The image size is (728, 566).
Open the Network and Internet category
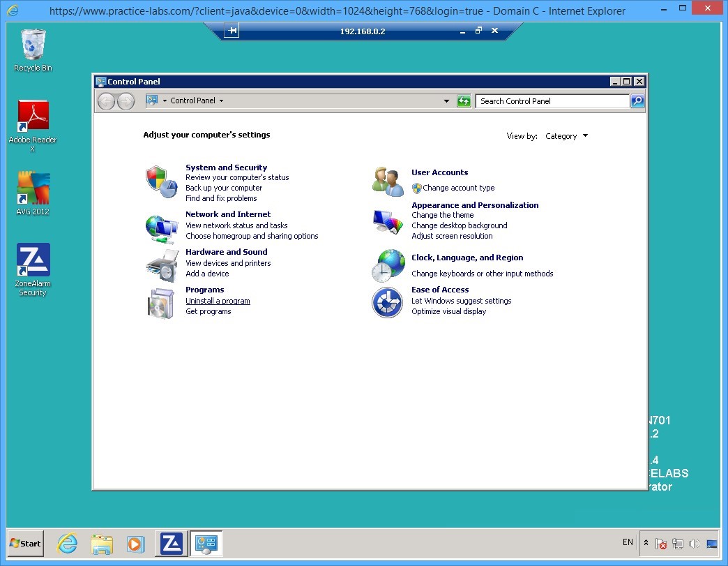click(x=227, y=214)
